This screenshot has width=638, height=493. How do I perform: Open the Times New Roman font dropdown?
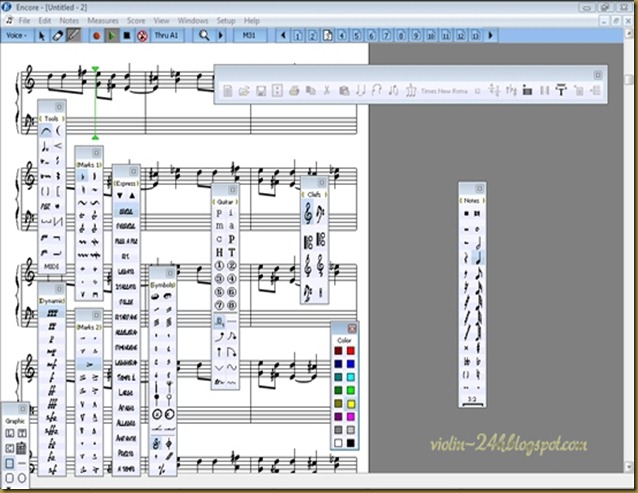(444, 91)
